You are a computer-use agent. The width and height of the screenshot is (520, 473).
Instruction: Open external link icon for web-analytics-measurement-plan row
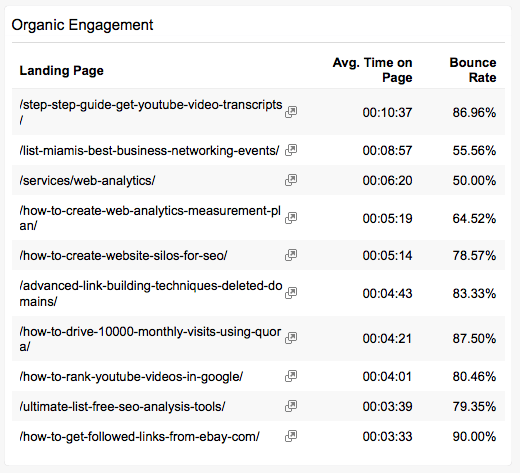[291, 218]
